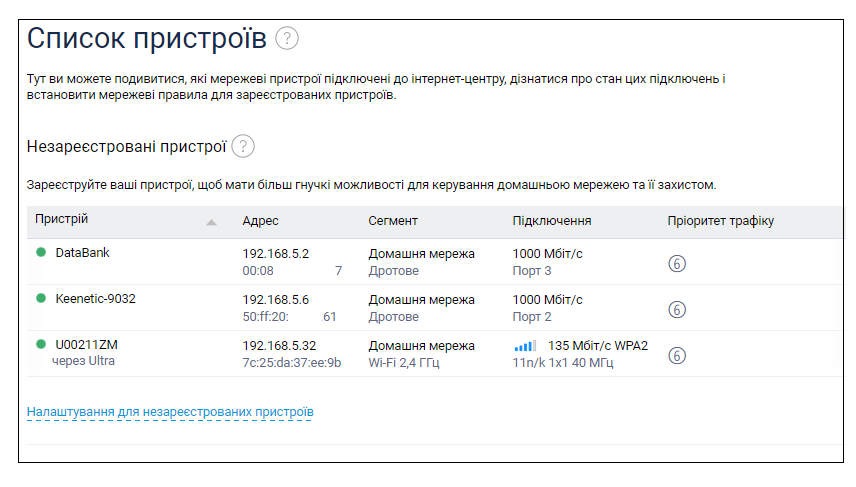Click green status dot of DataBank
Image resolution: width=856 pixels, height=487 pixels.
click(x=41, y=253)
